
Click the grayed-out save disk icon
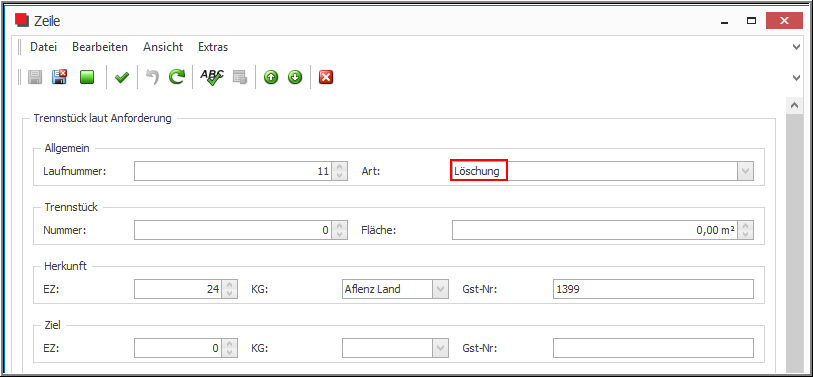tap(35, 78)
